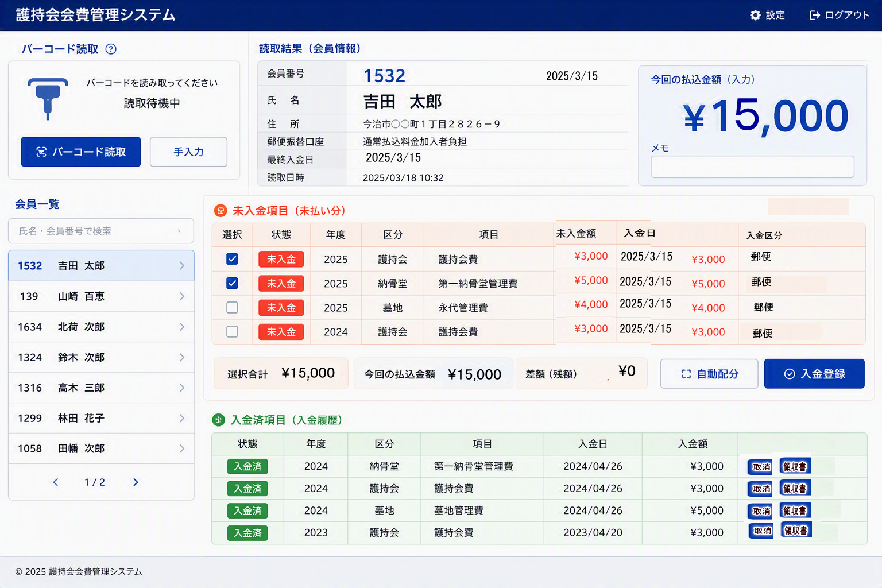Image resolution: width=882 pixels, height=588 pixels.
Task: Click the 入金済 badge on 墓地管理費 row
Action: coord(247,510)
